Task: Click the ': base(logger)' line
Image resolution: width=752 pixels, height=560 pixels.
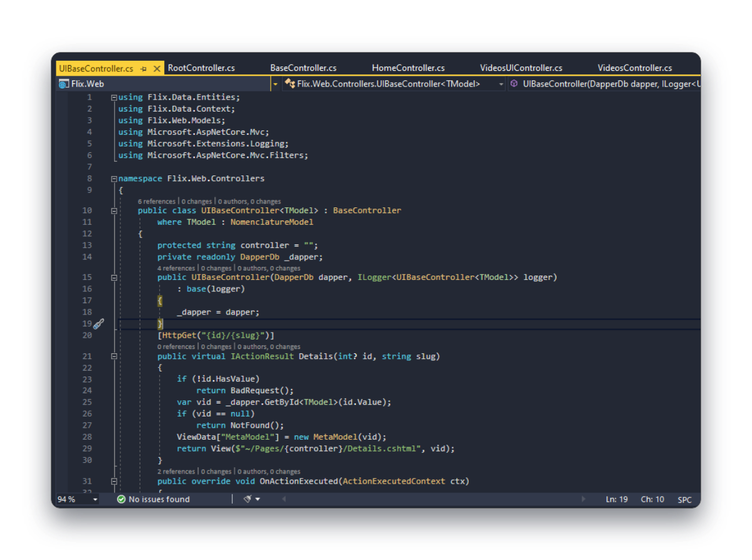Action: [211, 289]
